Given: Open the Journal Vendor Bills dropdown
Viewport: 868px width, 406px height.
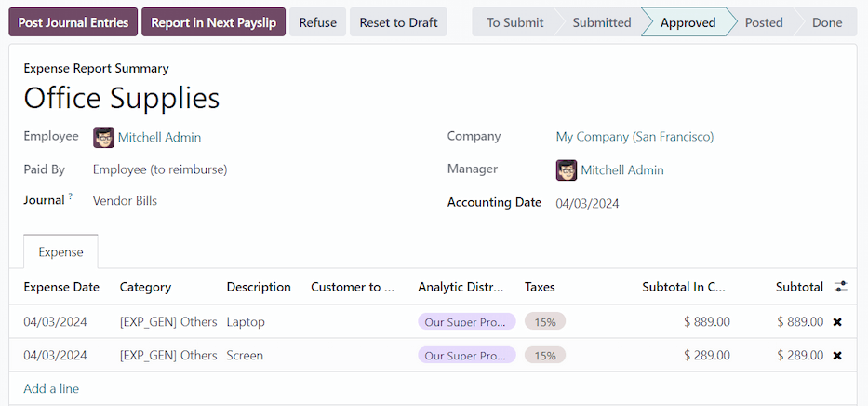Looking at the screenshot, I should (125, 201).
